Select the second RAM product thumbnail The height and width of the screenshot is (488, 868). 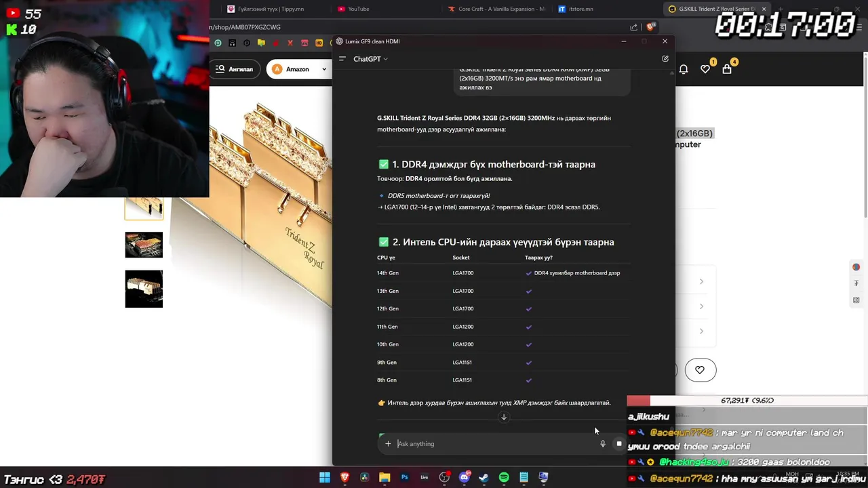click(144, 245)
